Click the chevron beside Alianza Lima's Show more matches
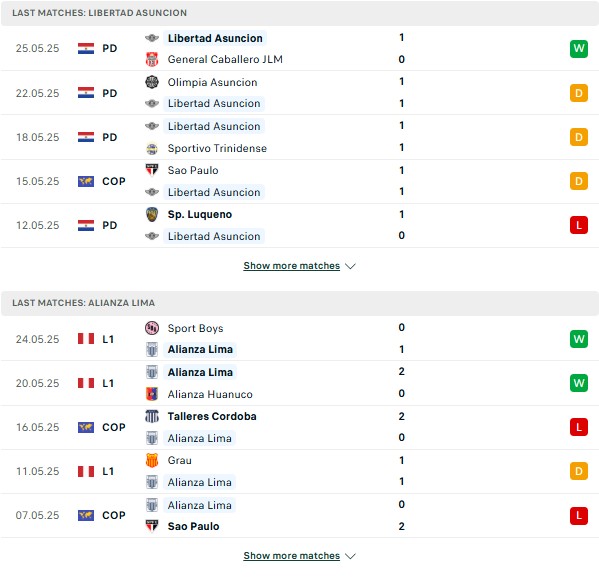This screenshot has width=599, height=580. pos(350,556)
